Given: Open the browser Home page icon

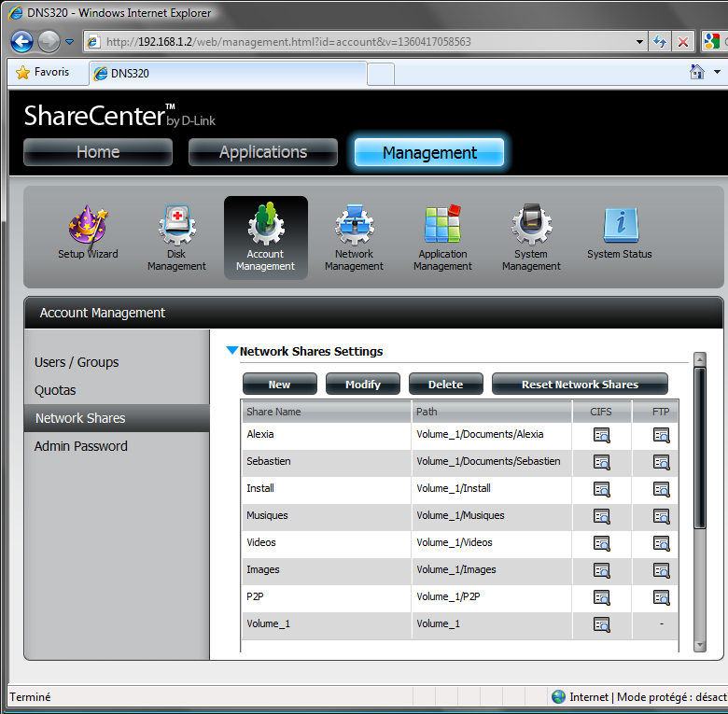Looking at the screenshot, I should pos(697,72).
